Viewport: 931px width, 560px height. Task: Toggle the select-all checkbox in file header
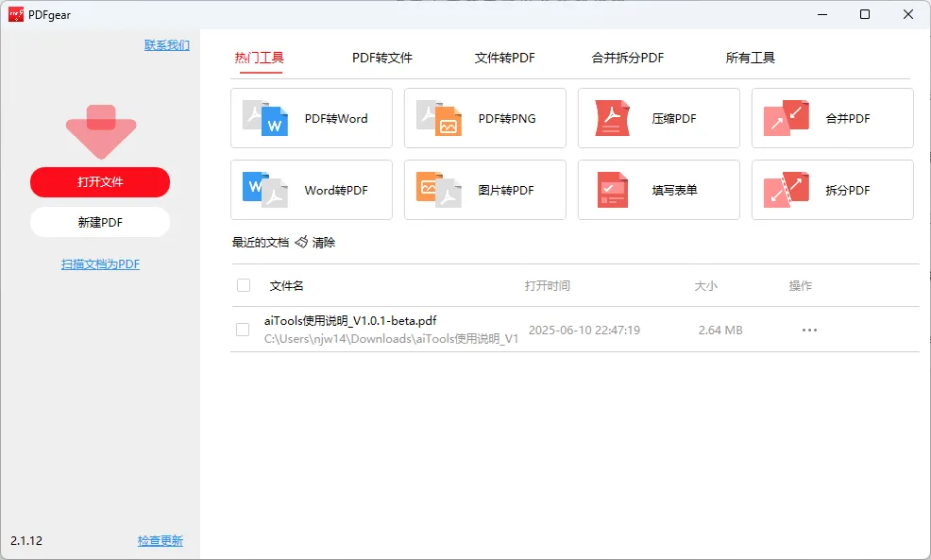244,285
